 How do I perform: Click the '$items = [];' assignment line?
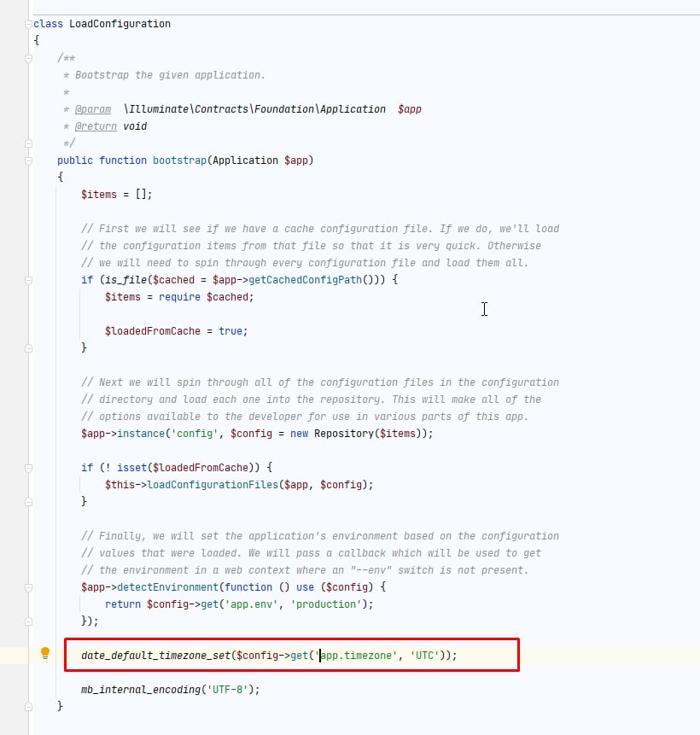click(117, 195)
